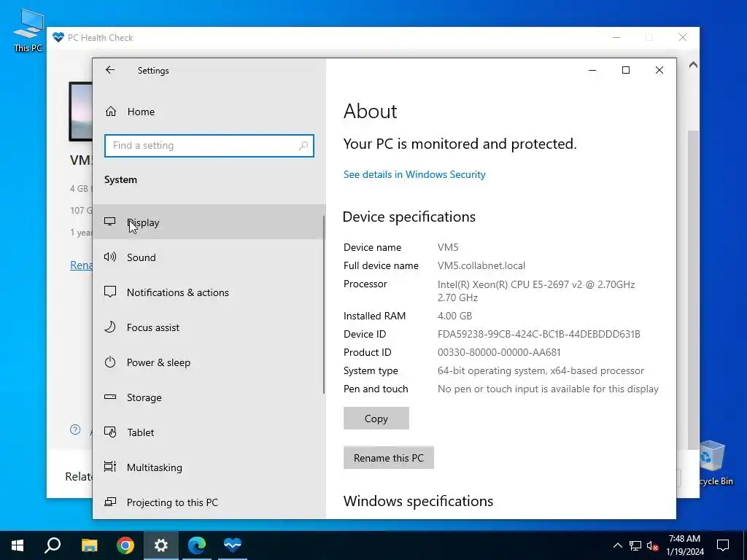Image resolution: width=747 pixels, height=560 pixels.
Task: Close the PC Health Check window
Action: (x=683, y=37)
